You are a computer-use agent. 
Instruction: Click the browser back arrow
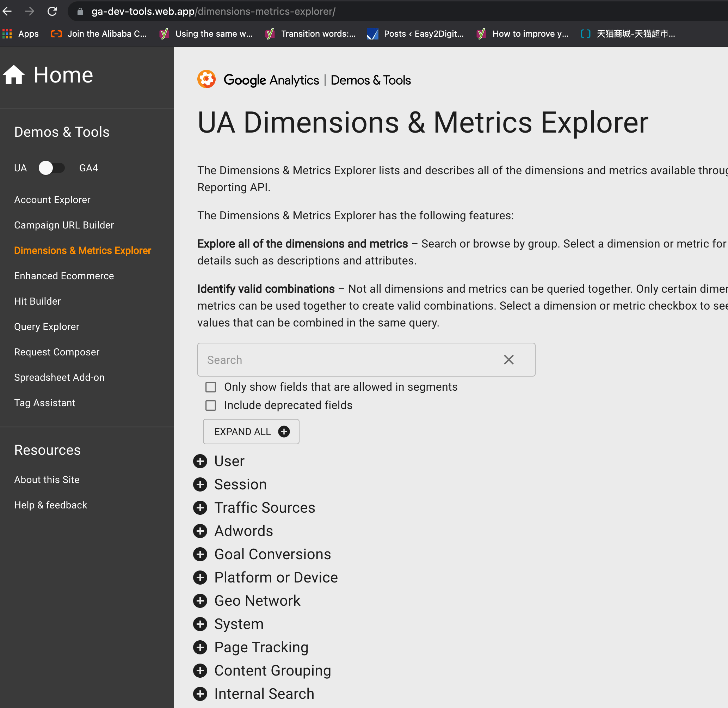7,11
